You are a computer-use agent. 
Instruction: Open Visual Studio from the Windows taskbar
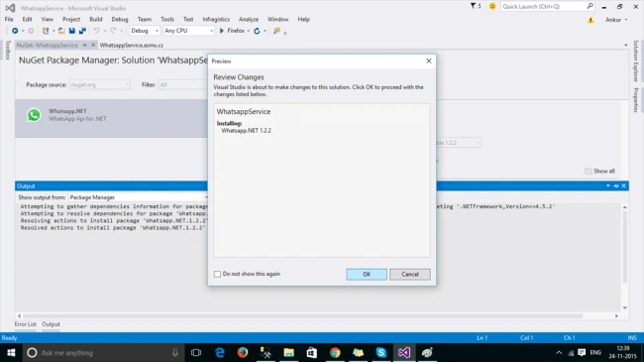(x=403, y=352)
